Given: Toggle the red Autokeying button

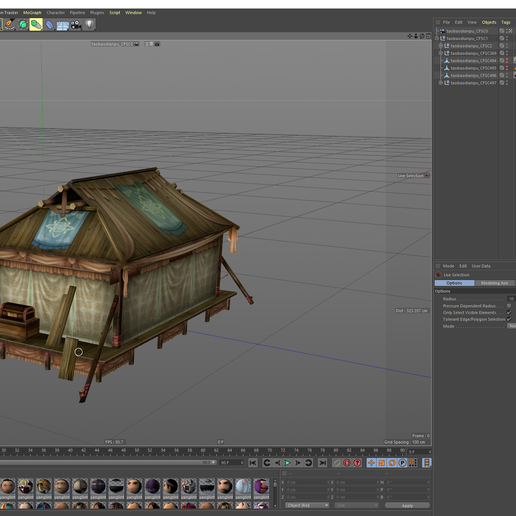Looking at the screenshot, I should [347, 463].
